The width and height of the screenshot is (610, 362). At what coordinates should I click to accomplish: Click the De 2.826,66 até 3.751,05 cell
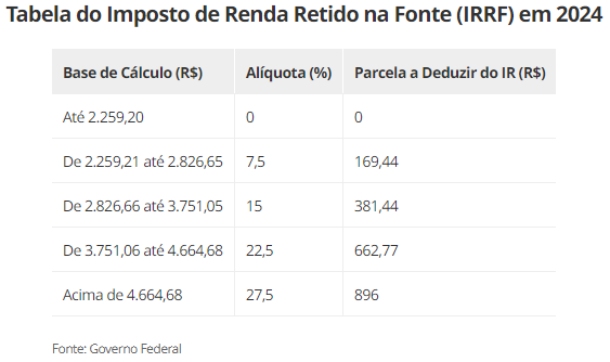point(143,205)
